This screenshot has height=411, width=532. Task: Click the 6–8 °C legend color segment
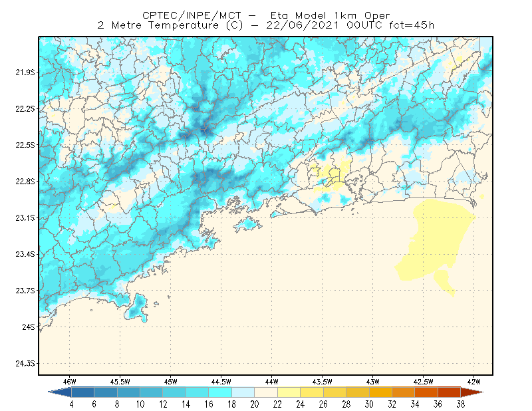[106, 392]
